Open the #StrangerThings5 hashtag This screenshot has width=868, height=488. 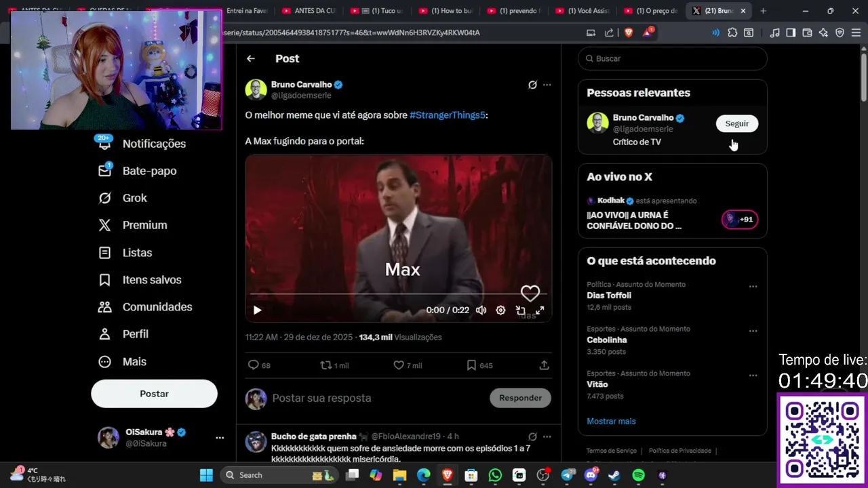coord(448,115)
